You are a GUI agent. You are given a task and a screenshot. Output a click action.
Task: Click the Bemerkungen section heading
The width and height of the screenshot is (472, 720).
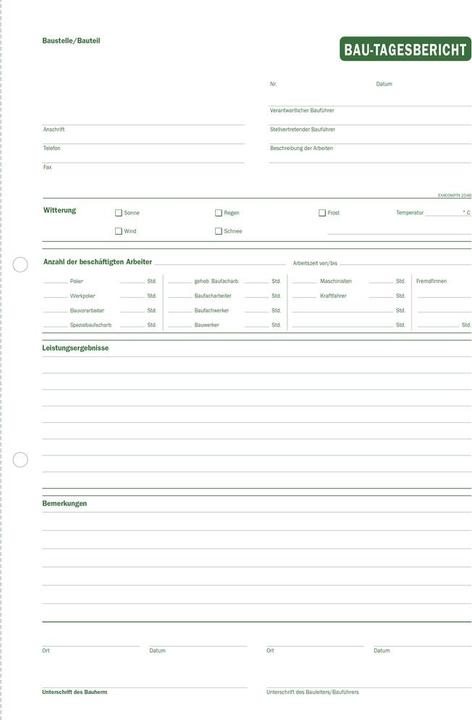[64, 503]
